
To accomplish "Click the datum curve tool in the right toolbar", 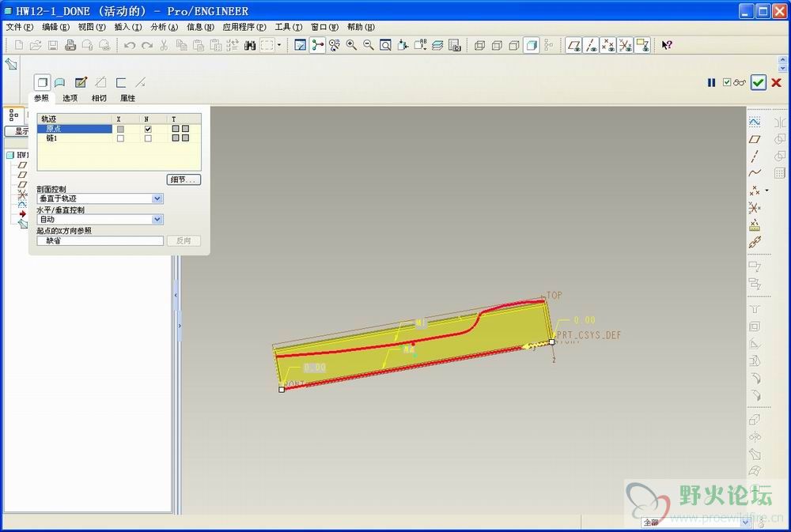I will click(x=755, y=173).
